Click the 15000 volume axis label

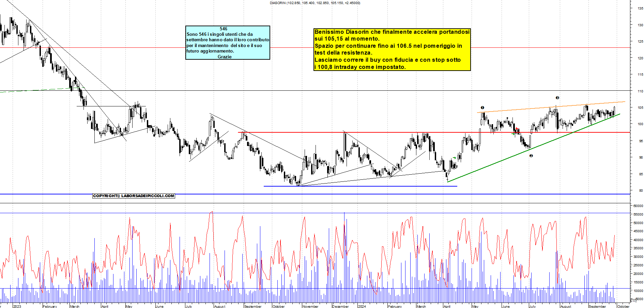click(x=639, y=282)
